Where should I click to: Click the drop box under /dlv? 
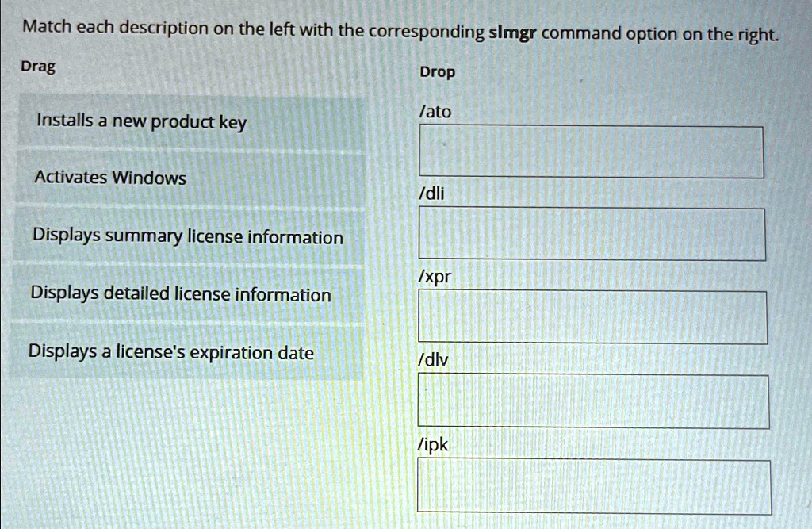coord(592,401)
